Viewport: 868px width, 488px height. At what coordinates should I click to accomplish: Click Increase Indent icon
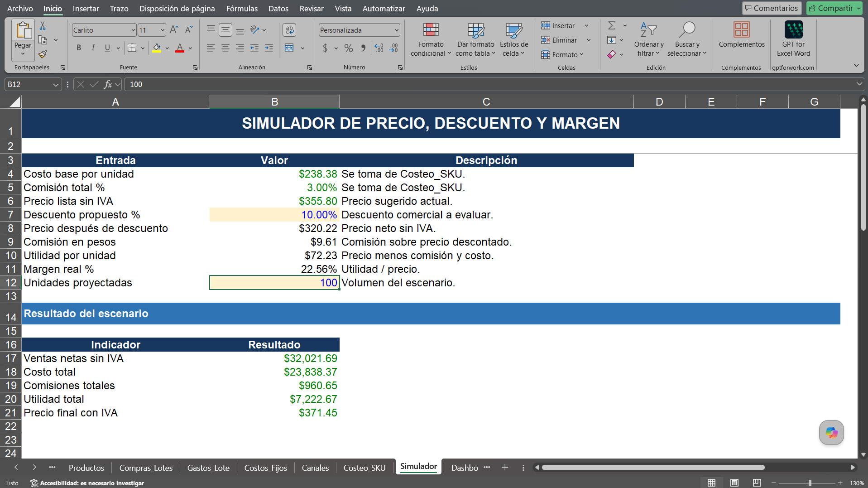pyautogui.click(x=269, y=48)
